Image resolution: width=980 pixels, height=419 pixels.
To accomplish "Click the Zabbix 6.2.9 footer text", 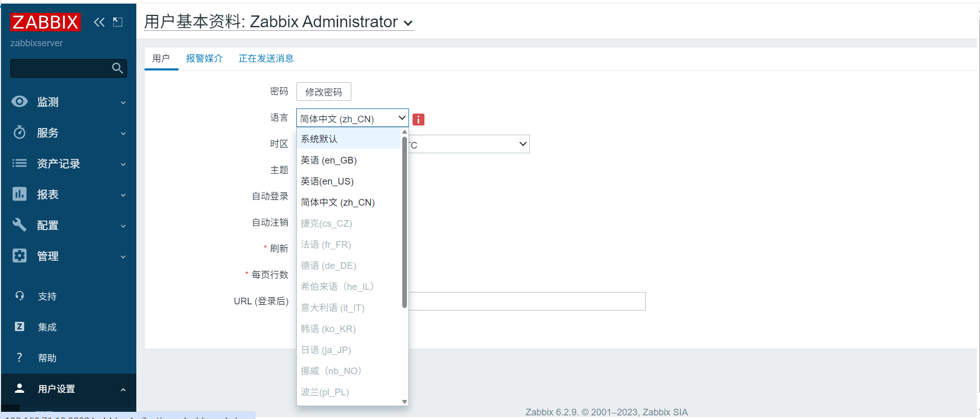I will 607,412.
